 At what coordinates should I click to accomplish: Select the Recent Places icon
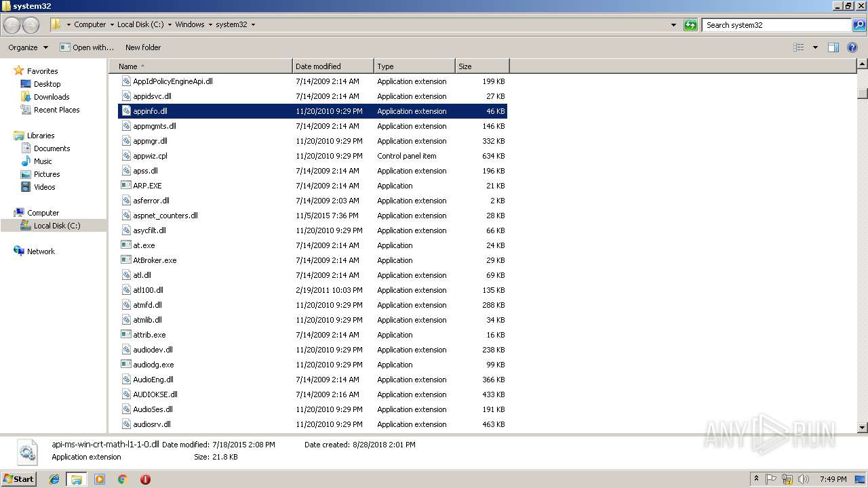[x=26, y=110]
